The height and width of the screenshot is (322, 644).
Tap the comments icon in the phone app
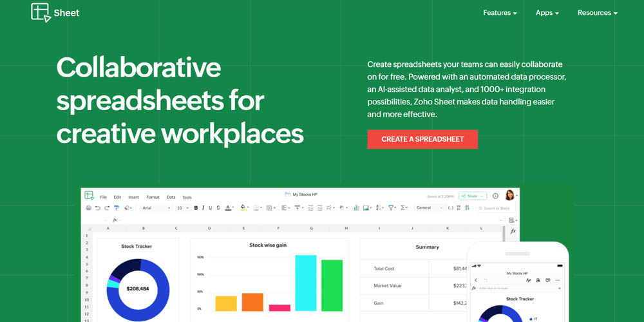pyautogui.click(x=548, y=280)
